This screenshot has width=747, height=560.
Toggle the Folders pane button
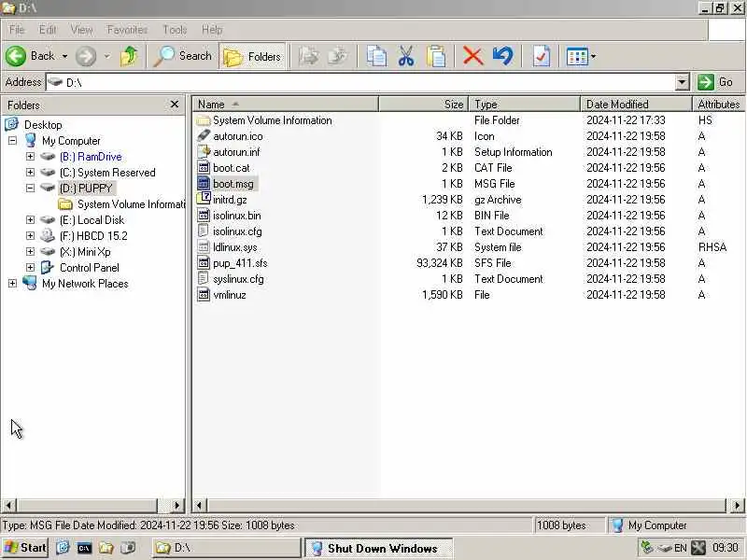pyautogui.click(x=252, y=57)
